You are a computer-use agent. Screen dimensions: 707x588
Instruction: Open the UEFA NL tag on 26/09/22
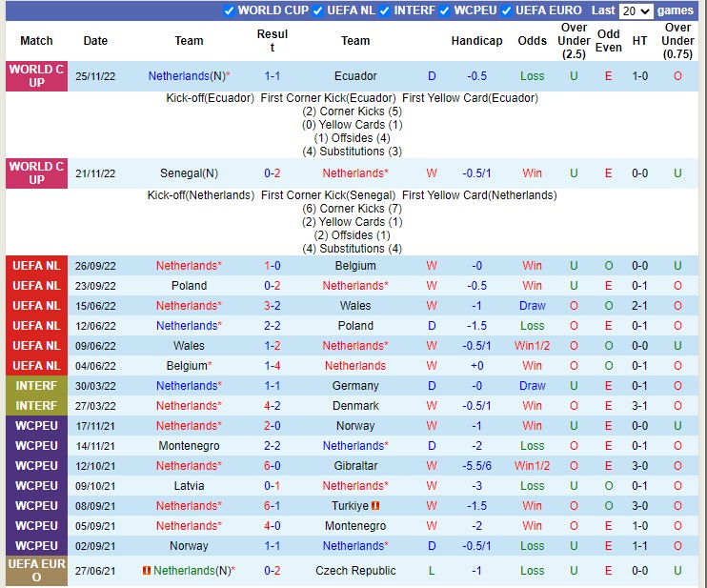(36, 266)
